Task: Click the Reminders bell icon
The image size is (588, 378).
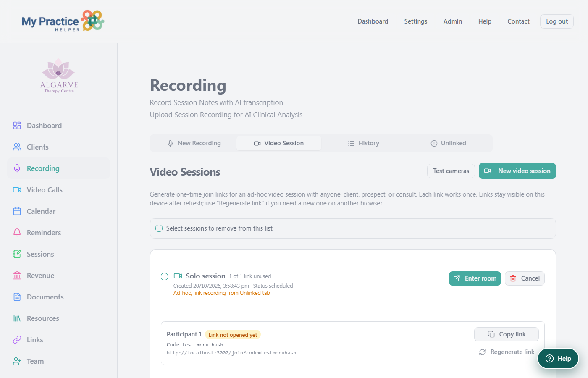Action: click(17, 233)
